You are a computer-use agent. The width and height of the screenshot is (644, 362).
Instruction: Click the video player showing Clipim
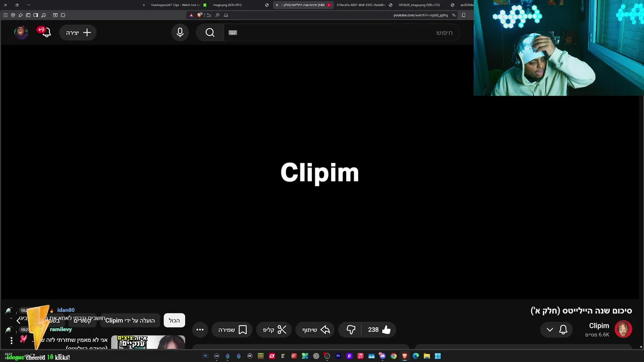point(319,172)
